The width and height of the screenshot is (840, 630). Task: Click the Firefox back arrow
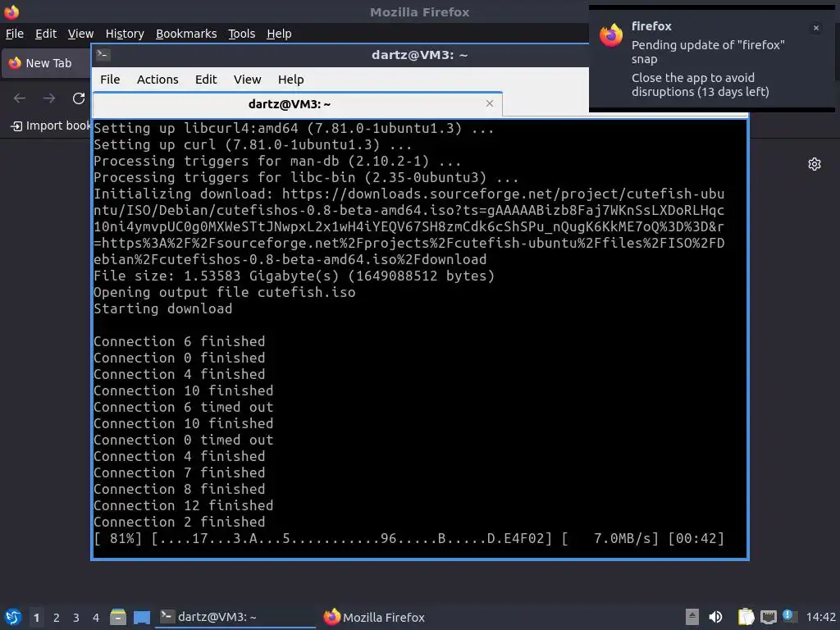pos(20,98)
